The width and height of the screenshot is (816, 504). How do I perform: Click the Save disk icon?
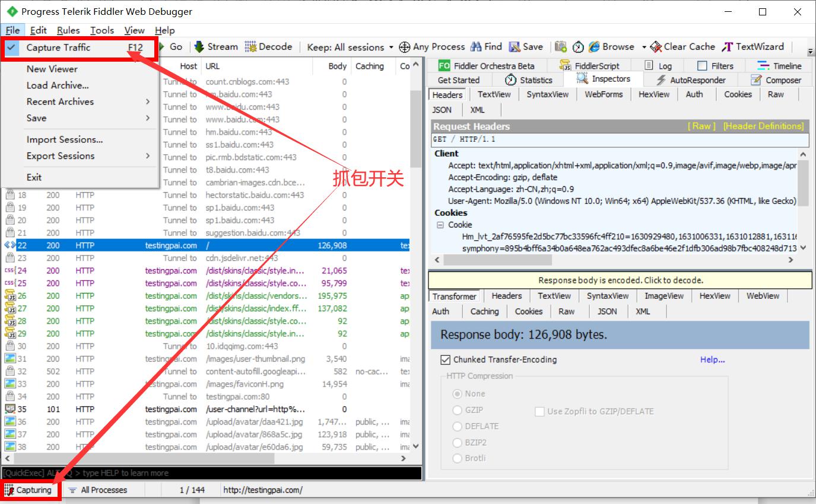(515, 47)
